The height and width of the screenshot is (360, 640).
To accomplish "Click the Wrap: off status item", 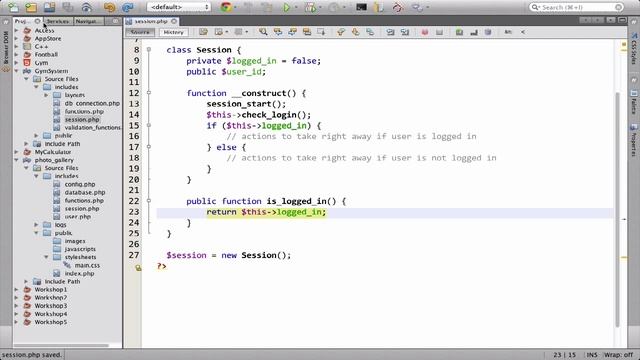I will point(618,355).
